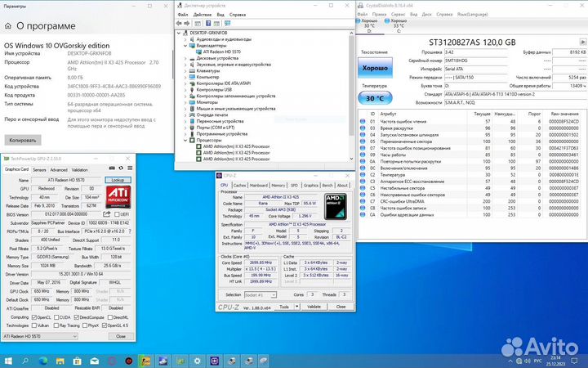Screen dimensions: 588x368
Task: Select the Хорошо 33 °C C: disk entry
Action: [396, 25]
